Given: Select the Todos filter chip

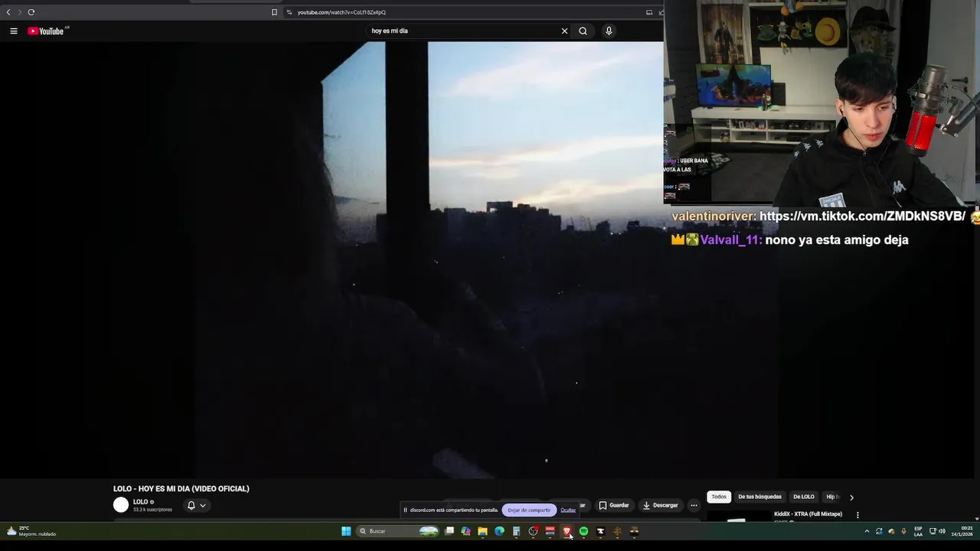Looking at the screenshot, I should (719, 497).
